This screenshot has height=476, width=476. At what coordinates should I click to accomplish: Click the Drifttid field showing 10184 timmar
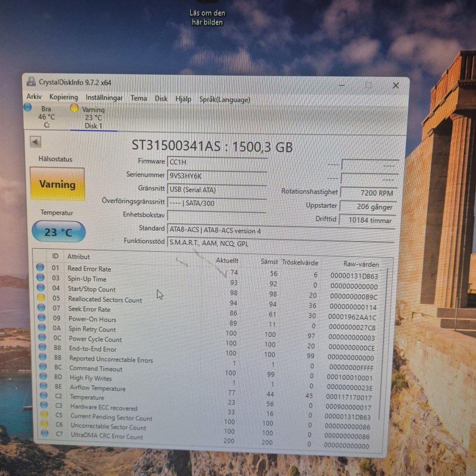tap(368, 221)
